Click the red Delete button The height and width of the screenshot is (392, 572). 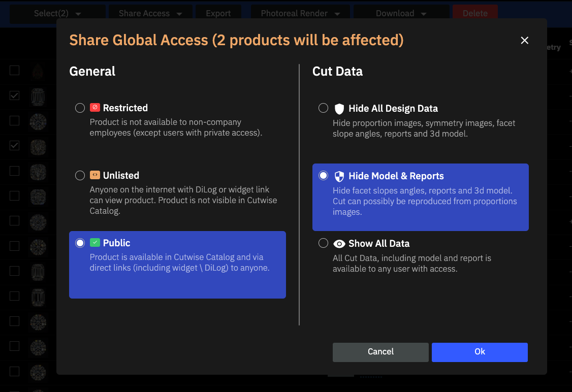475,14
